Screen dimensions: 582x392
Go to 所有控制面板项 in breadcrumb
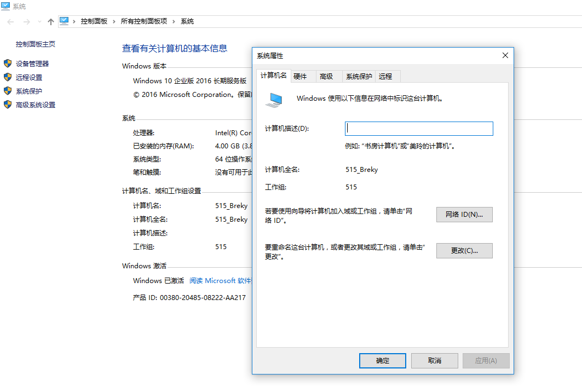click(144, 21)
